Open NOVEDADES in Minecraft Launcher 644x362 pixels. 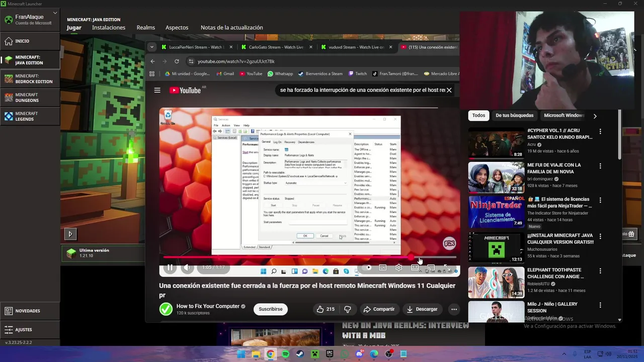30,311
